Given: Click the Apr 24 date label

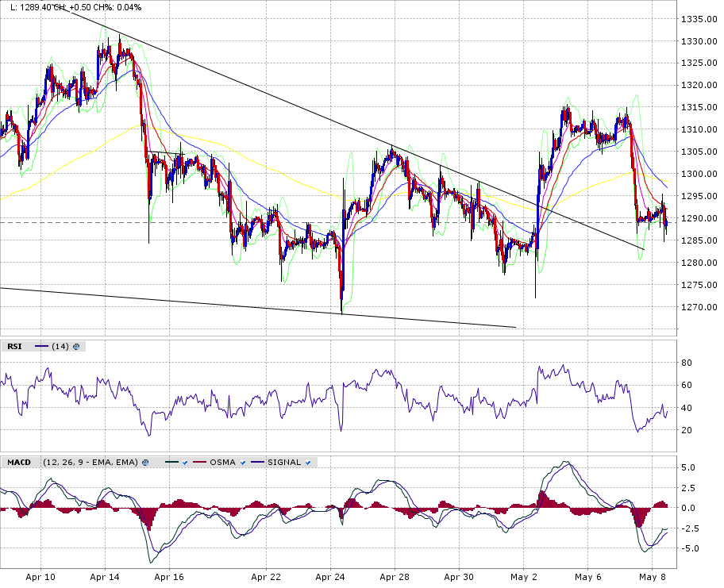Looking at the screenshot, I should 329,577.
